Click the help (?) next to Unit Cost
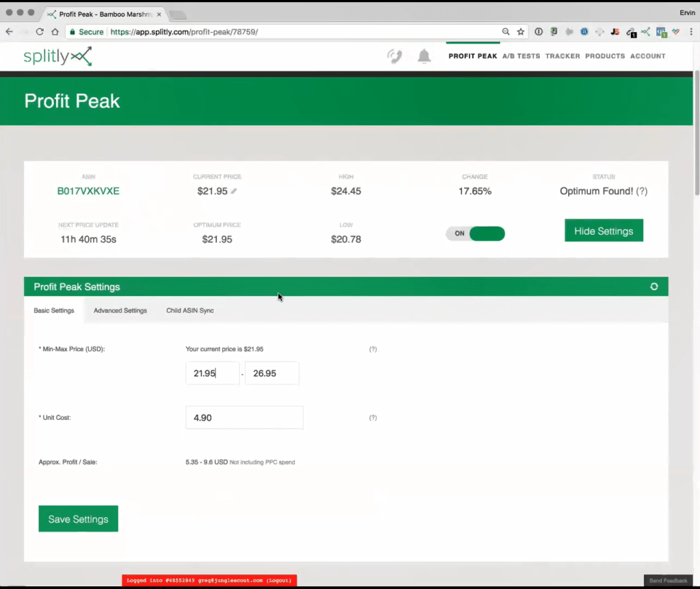Image resolution: width=700 pixels, height=589 pixels. coord(373,417)
